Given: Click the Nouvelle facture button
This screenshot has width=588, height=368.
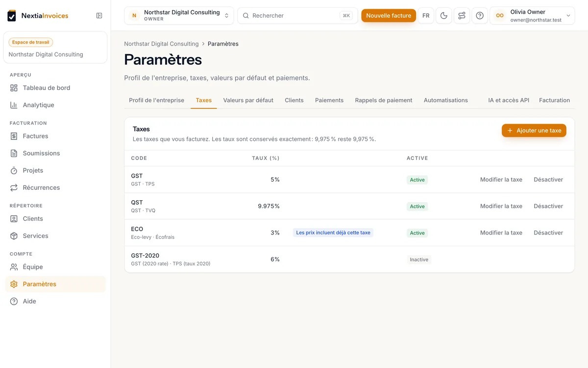Looking at the screenshot, I should 389,16.
